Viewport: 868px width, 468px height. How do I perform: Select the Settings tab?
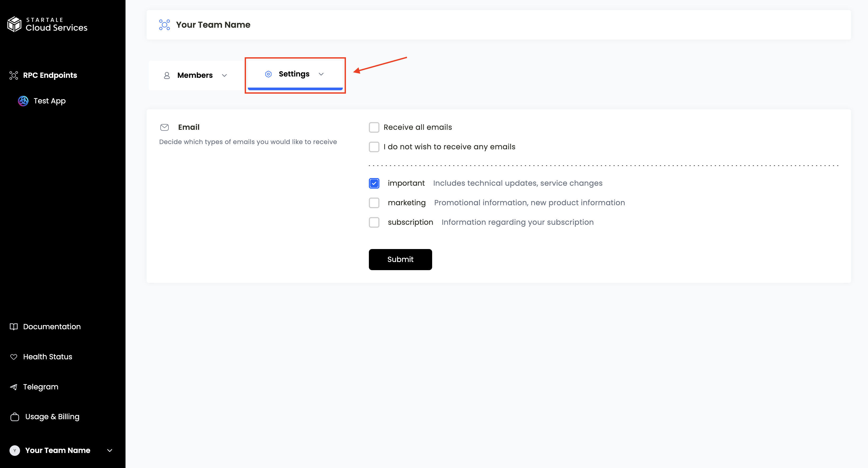coord(294,74)
